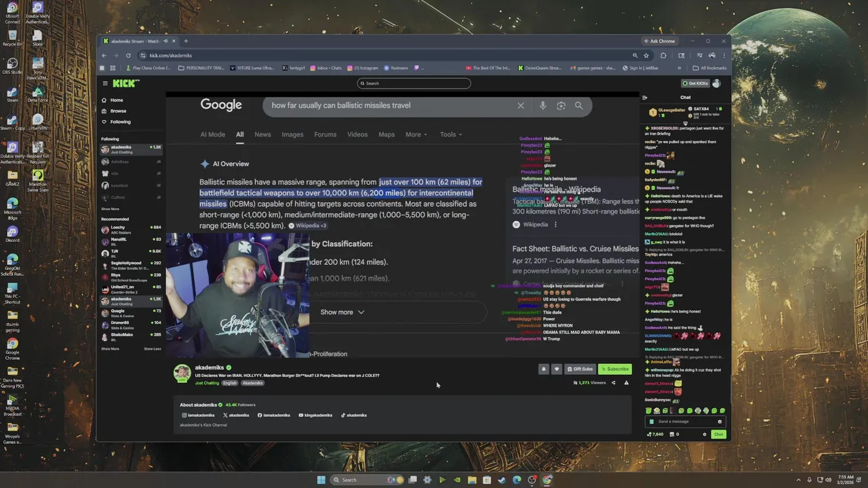This screenshot has width=868, height=488.
Task: Open the Kick sidebar hamburger menu
Action: (x=105, y=83)
